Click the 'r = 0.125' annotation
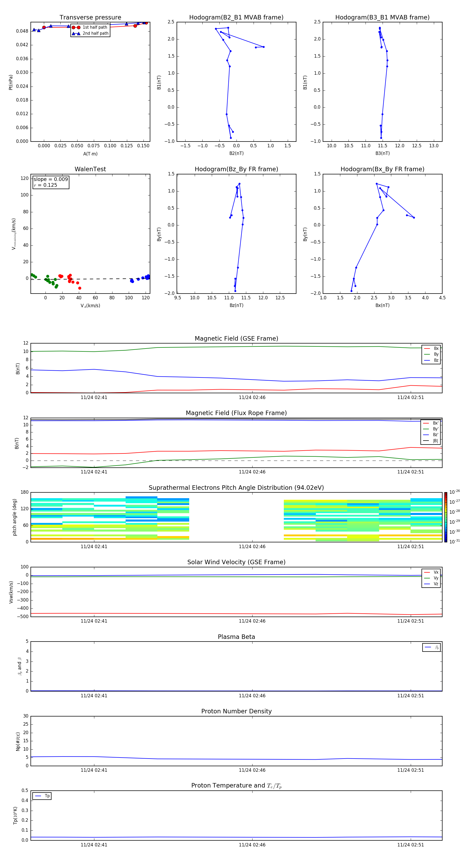 (45, 185)
